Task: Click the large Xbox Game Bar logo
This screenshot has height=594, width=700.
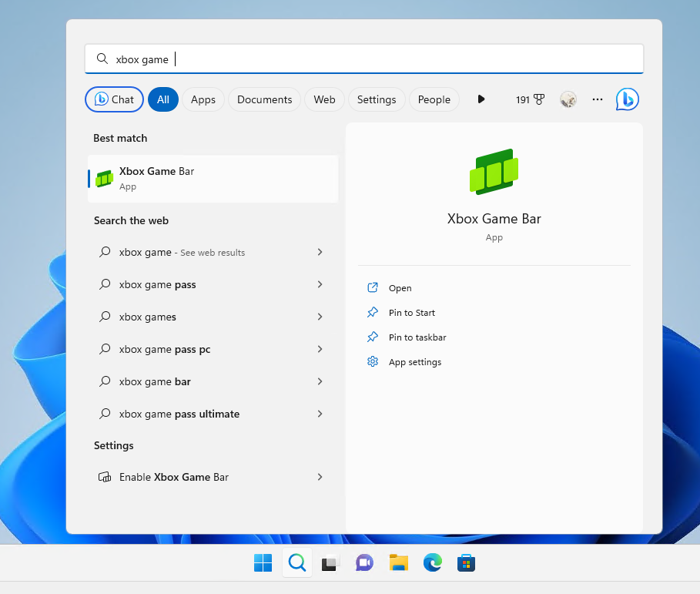Action: pyautogui.click(x=494, y=172)
